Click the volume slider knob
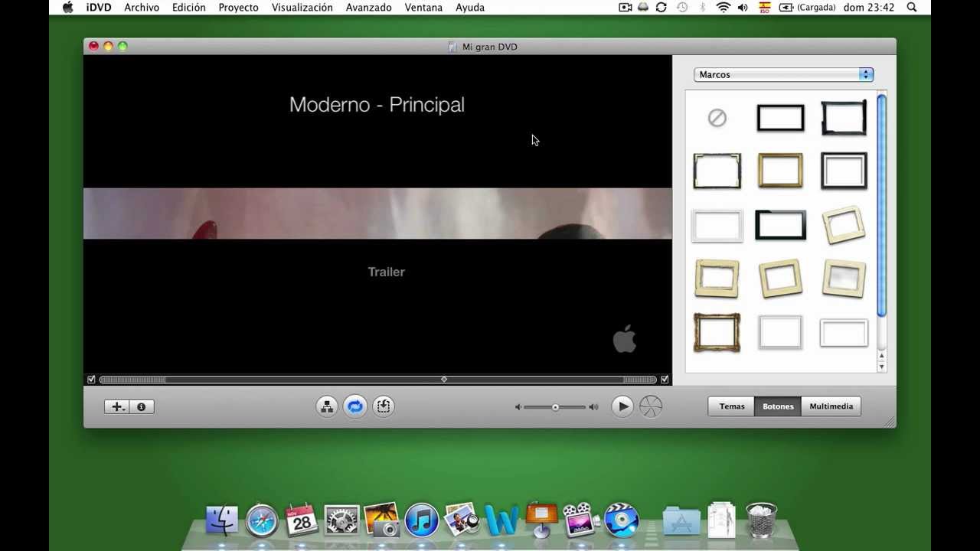This screenshot has height=551, width=980. point(555,407)
